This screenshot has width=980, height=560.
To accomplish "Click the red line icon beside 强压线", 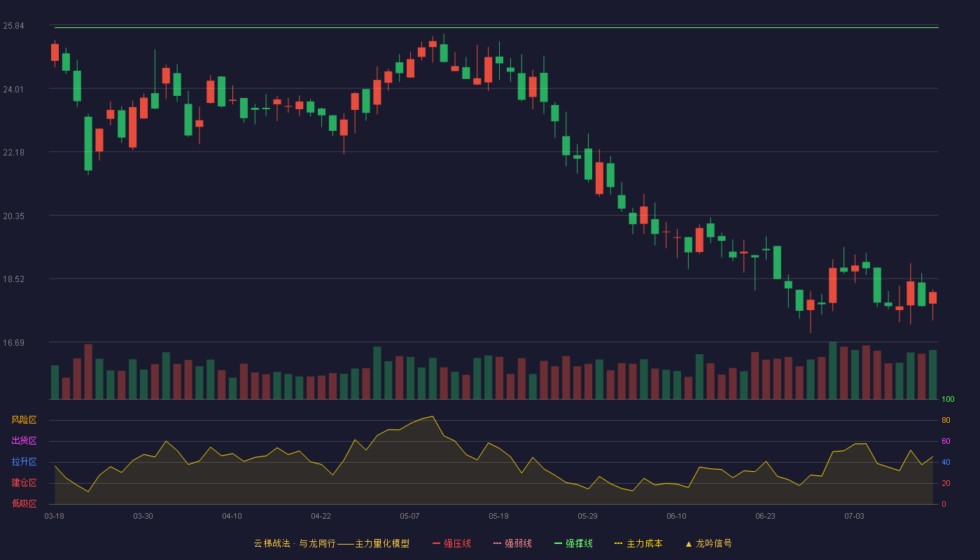I will [x=436, y=543].
